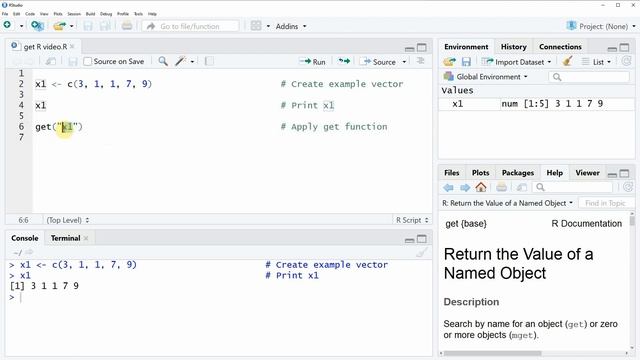Open the Addins dropdown

coord(291,26)
